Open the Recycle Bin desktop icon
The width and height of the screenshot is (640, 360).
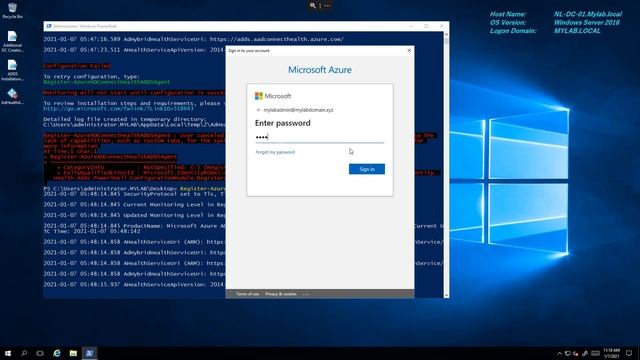[12, 11]
